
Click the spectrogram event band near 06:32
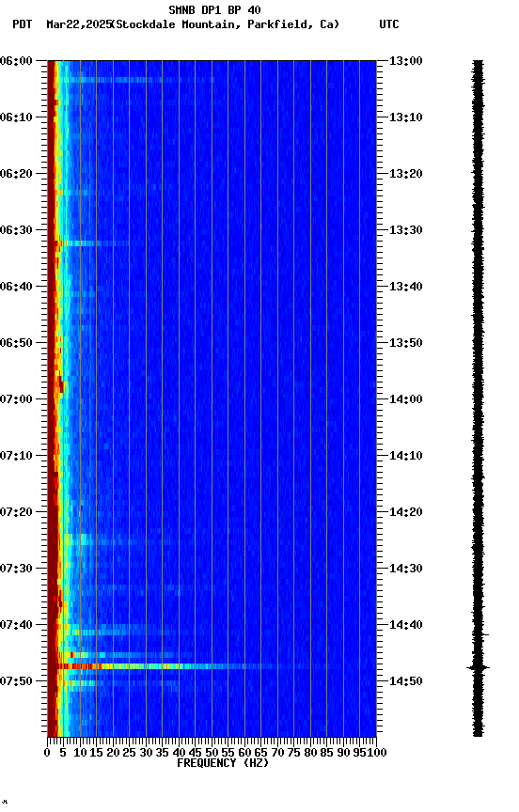tap(90, 242)
